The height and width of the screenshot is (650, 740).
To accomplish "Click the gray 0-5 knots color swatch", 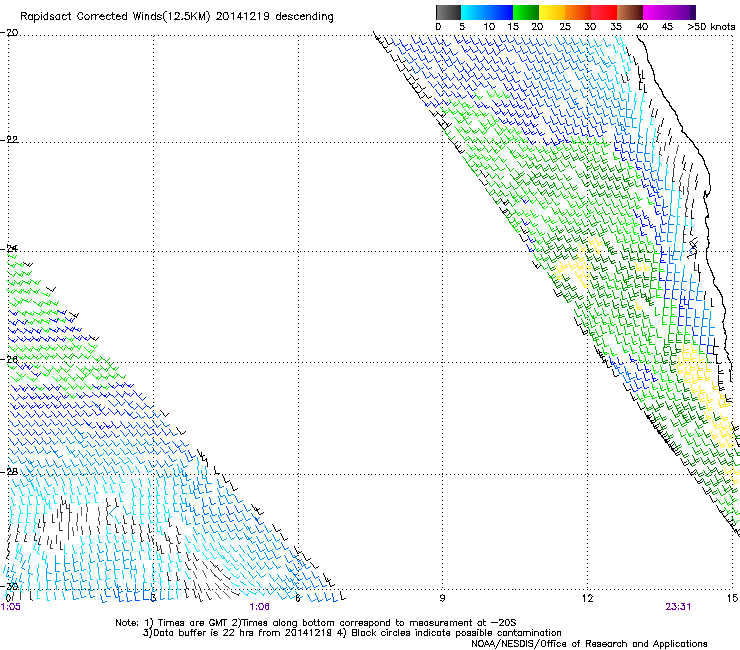I will coord(449,12).
